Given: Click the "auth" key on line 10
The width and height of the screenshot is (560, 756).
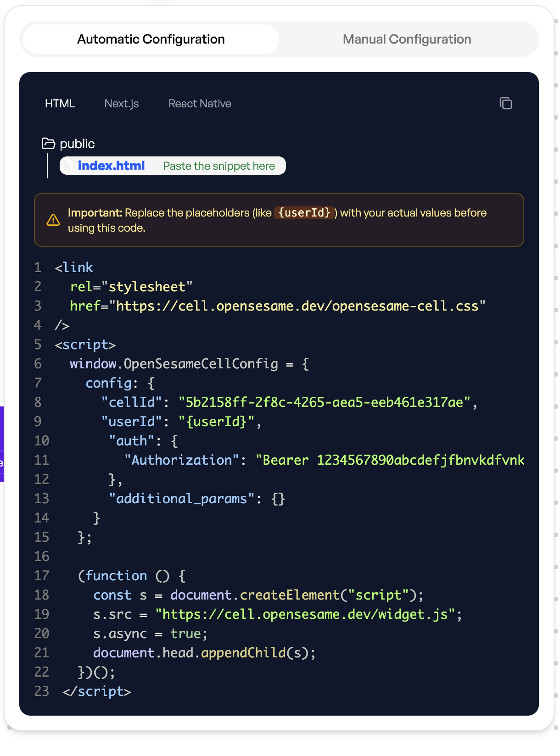Looking at the screenshot, I should pos(132,441).
